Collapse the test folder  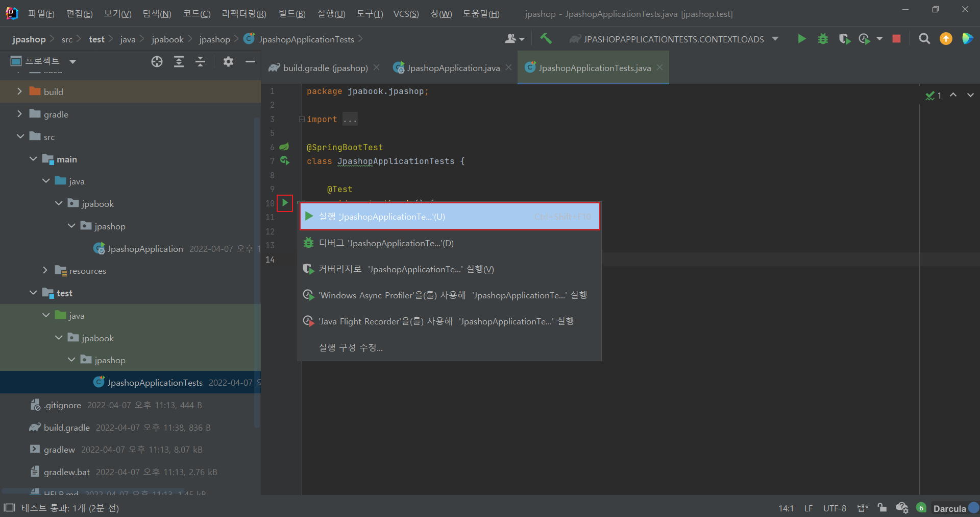pyautogui.click(x=33, y=293)
